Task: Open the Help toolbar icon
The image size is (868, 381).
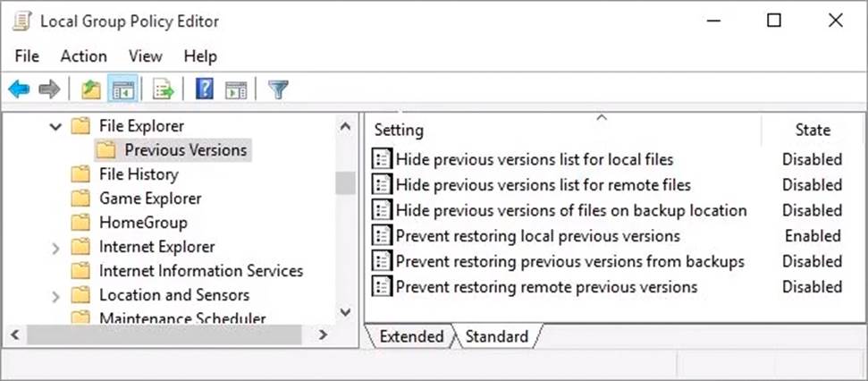Action: pyautogui.click(x=205, y=89)
